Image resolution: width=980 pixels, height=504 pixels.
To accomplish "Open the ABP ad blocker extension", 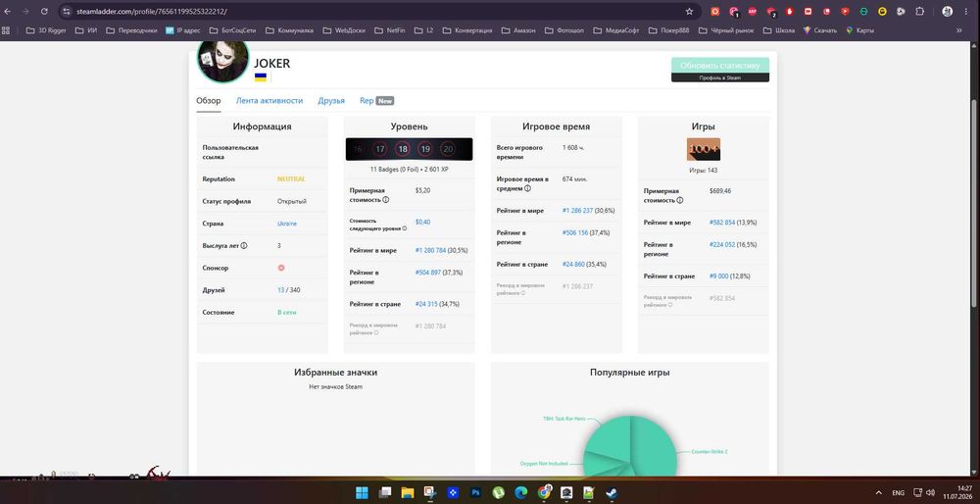I will tap(753, 11).
